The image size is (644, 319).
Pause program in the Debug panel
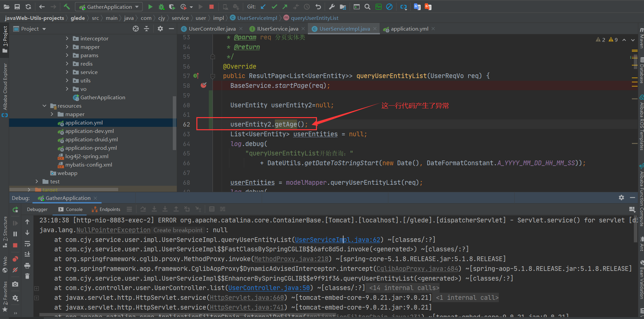15,234
